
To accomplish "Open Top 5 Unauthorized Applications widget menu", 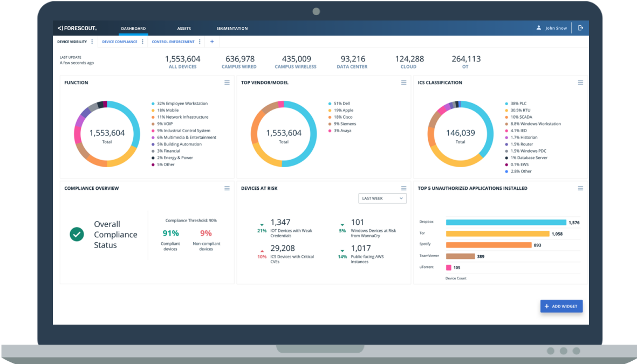I will (x=580, y=188).
